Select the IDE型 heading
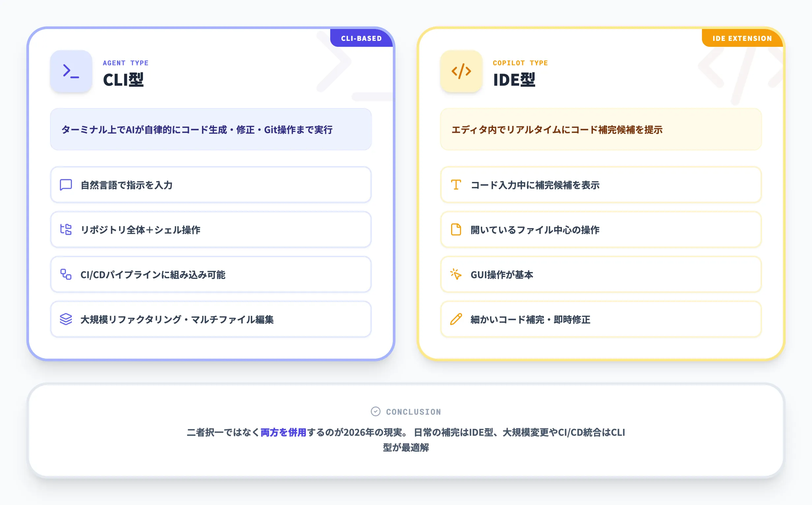Screen dimensions: 812x505 click(514, 80)
